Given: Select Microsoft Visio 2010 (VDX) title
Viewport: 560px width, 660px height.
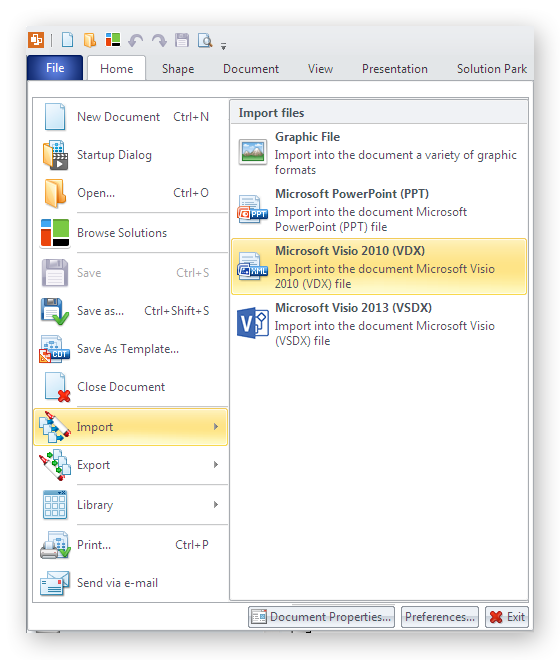Looking at the screenshot, I should click(350, 250).
